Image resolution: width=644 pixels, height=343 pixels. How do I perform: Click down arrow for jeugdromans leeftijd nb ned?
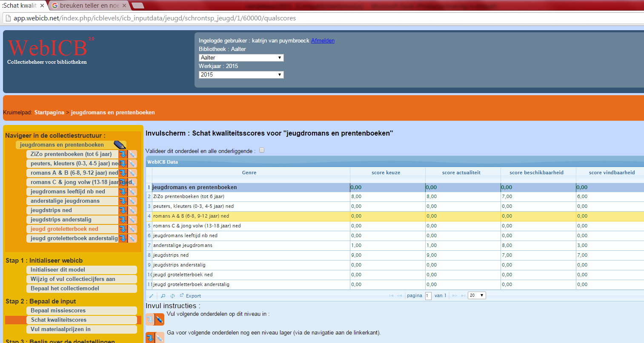(x=123, y=192)
